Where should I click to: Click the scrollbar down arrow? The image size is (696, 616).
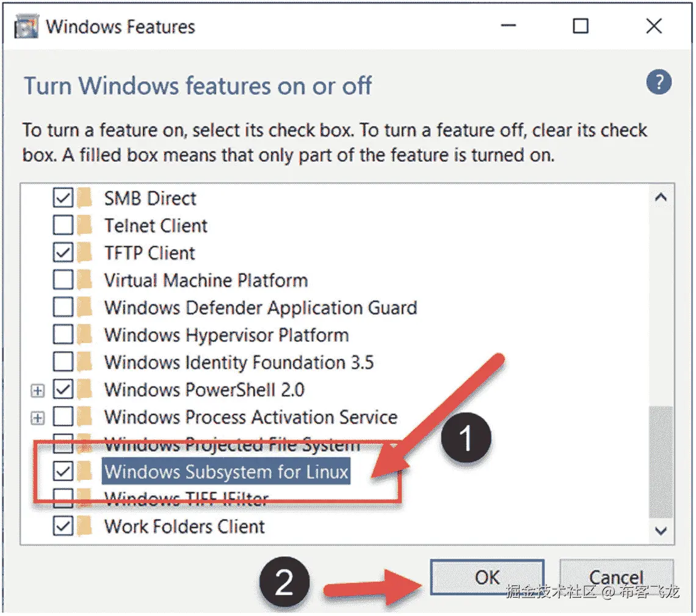tap(661, 531)
